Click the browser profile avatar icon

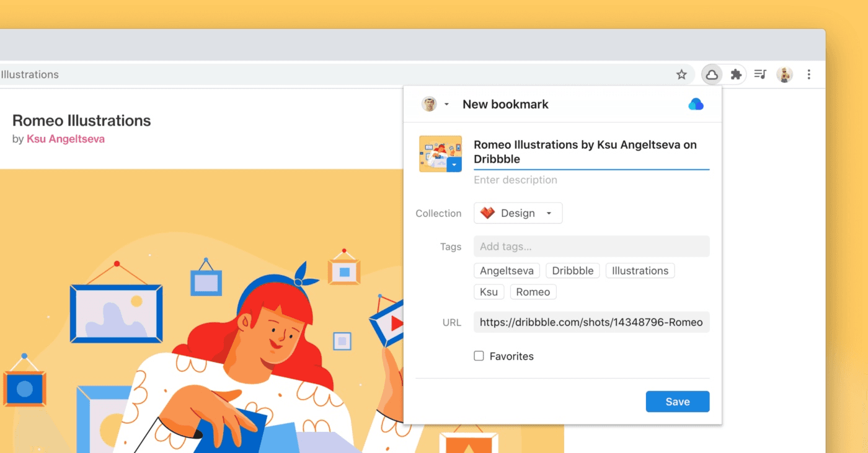pos(784,74)
